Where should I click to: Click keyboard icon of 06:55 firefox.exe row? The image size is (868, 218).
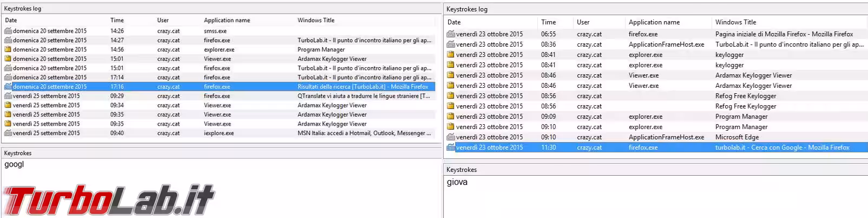click(451, 34)
